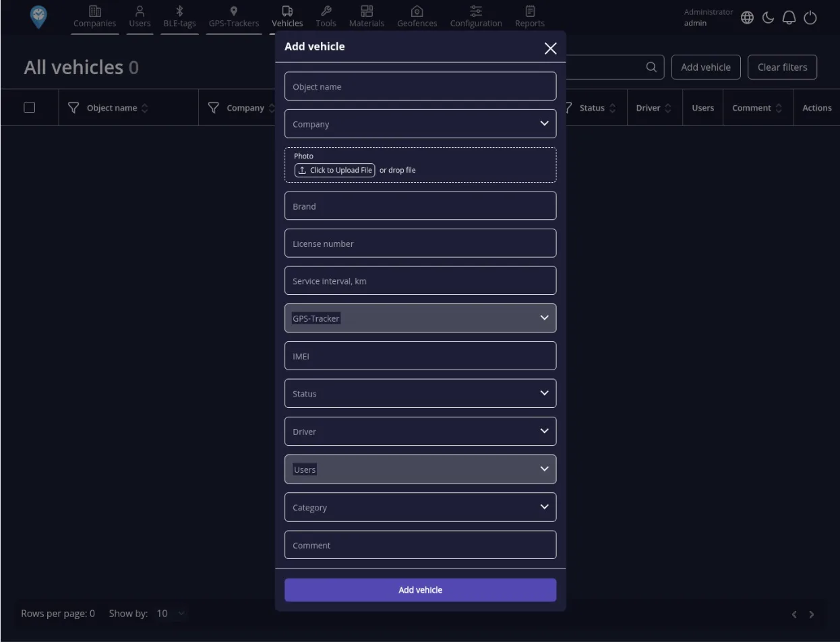This screenshot has height=642, width=840.
Task: Click the power logout icon
Action: (810, 18)
